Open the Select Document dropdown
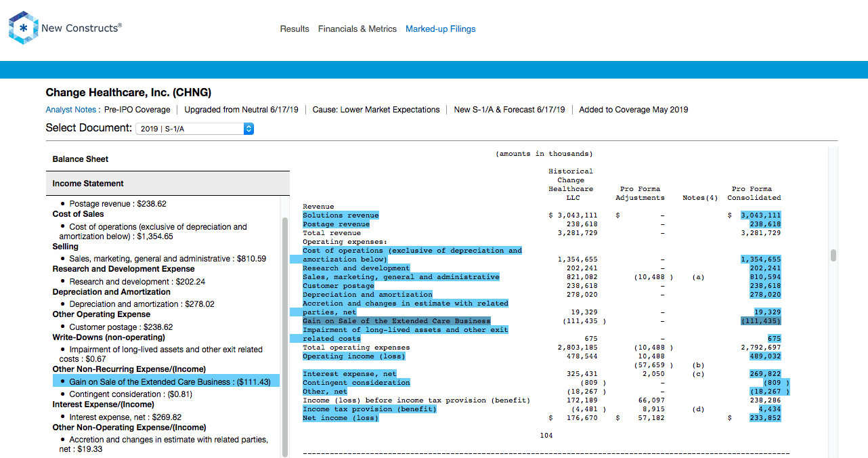Screen dimensions: 868x458 195,128
